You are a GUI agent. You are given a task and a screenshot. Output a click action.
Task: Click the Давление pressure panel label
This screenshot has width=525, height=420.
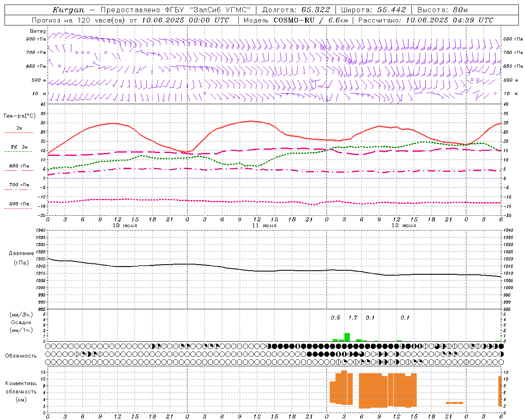[x=21, y=253]
